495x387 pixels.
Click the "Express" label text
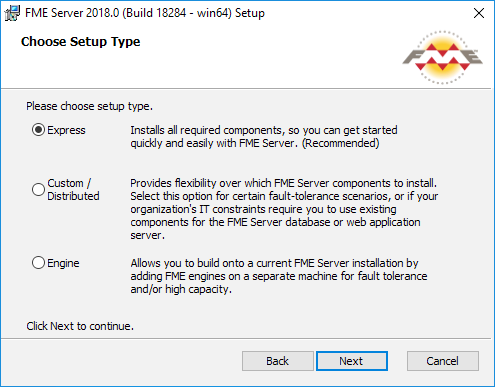point(66,130)
